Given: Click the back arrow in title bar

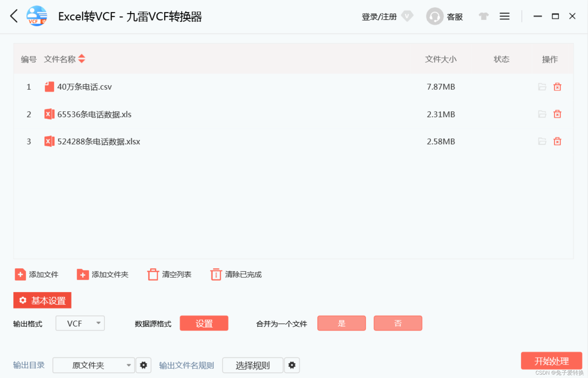Looking at the screenshot, I should pyautogui.click(x=14, y=16).
